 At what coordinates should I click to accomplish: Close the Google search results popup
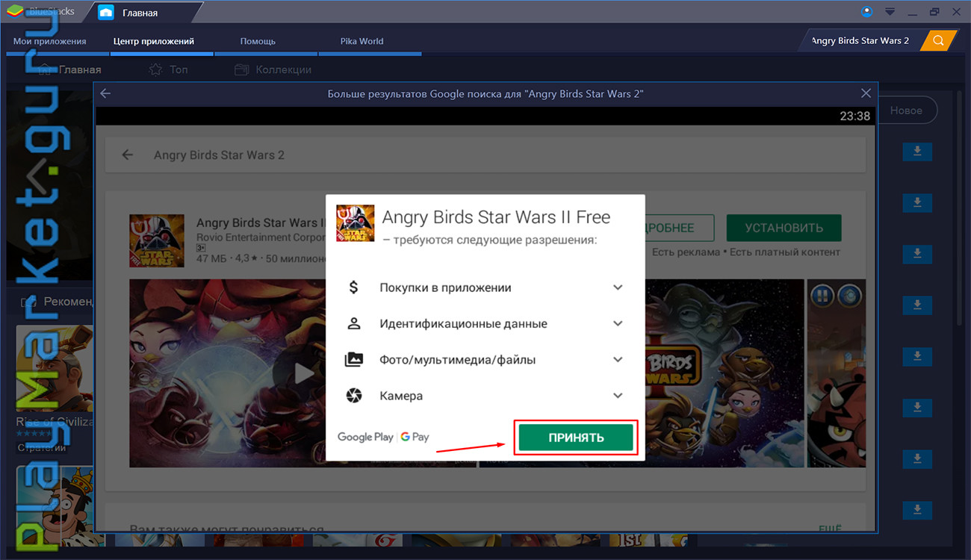pyautogui.click(x=866, y=93)
